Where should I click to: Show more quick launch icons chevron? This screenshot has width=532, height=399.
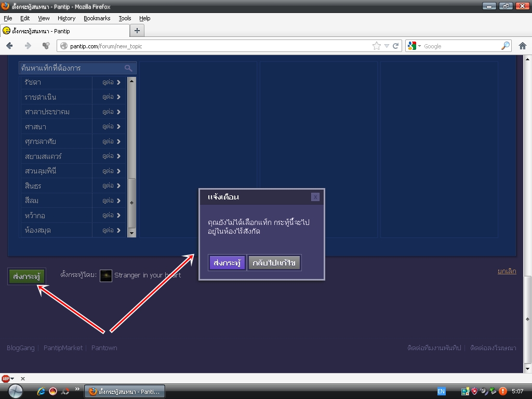(77, 389)
